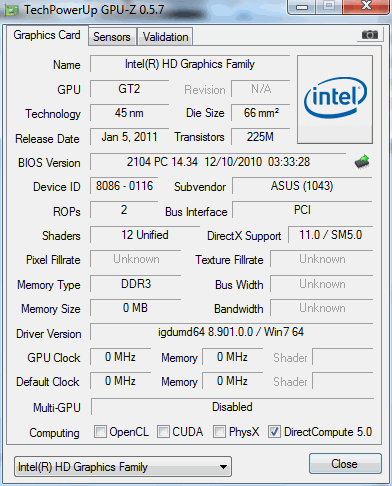Click the Memory Type field DDR3
392x486 pixels.
tap(136, 284)
